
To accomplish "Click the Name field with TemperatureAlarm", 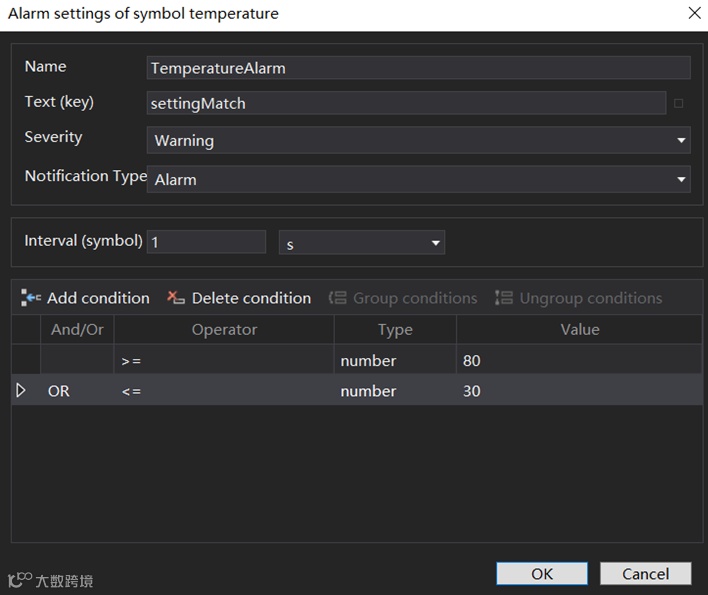I will click(418, 68).
